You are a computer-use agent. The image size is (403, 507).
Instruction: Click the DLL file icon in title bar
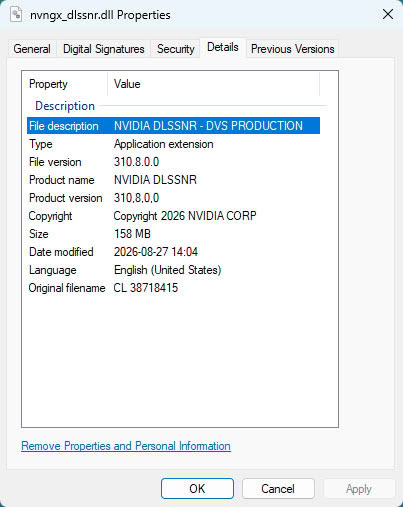[x=16, y=15]
